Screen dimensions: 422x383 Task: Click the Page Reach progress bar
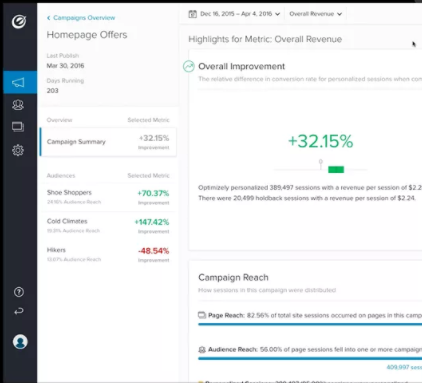click(310, 324)
